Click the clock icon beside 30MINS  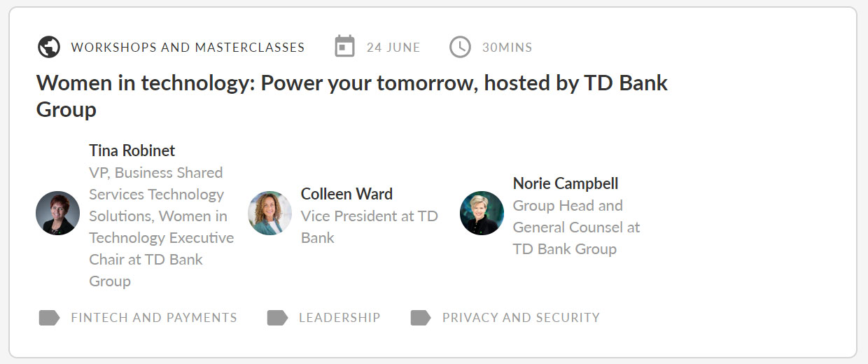pos(460,48)
